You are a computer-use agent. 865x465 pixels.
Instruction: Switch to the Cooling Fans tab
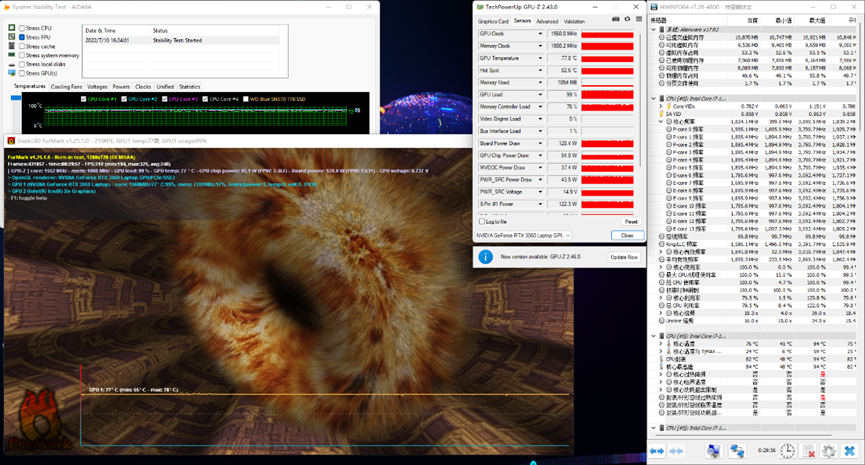click(x=66, y=87)
